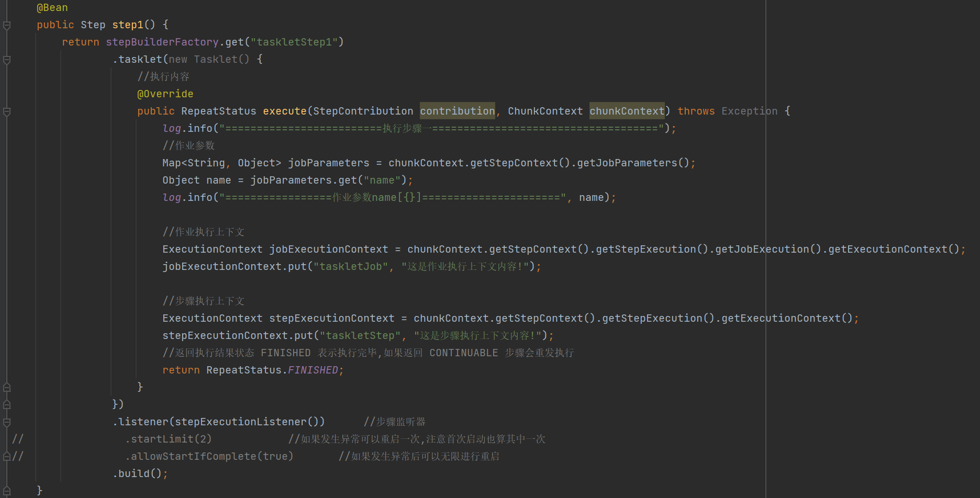Click the commented-out startLimit line's // marker

(17, 438)
